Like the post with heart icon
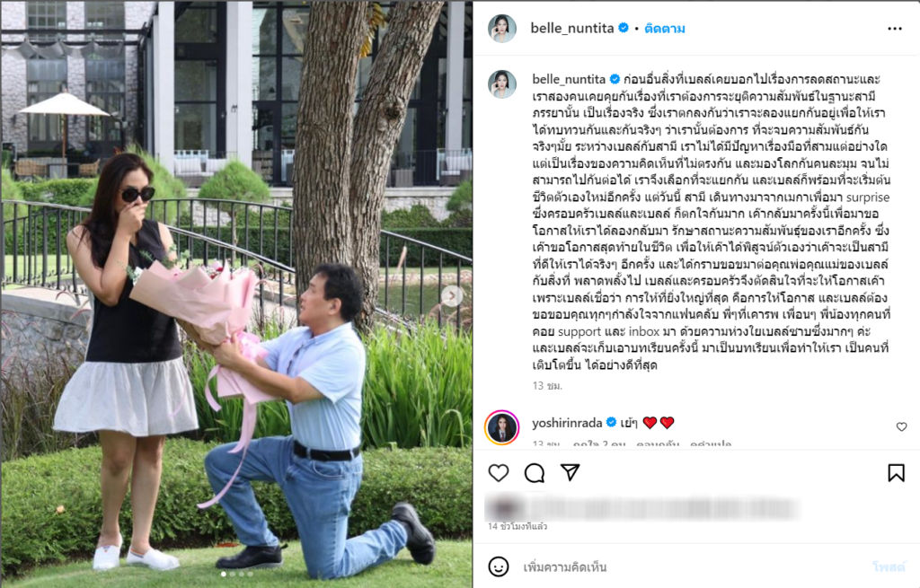This screenshot has width=920, height=588. tap(498, 472)
